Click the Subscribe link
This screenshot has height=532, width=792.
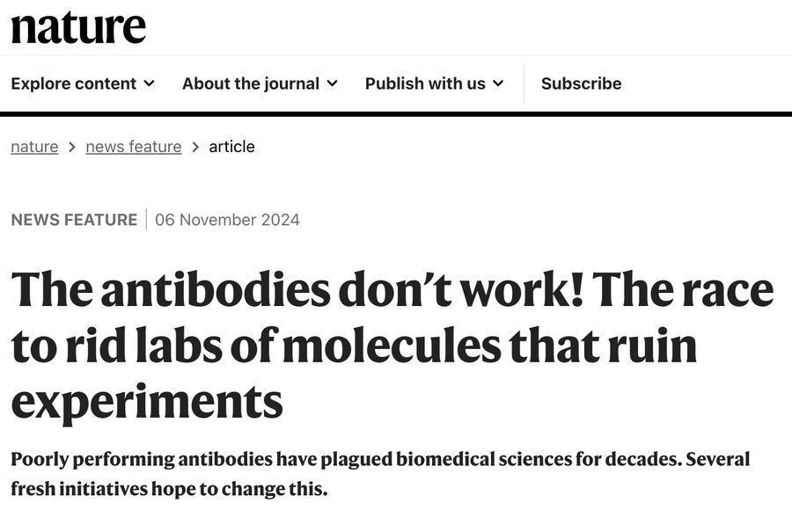pos(581,84)
